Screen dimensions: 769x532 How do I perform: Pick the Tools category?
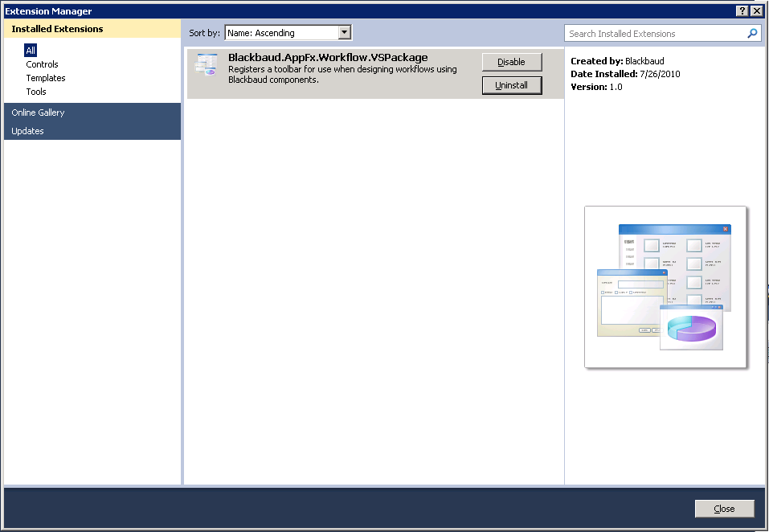(36, 92)
